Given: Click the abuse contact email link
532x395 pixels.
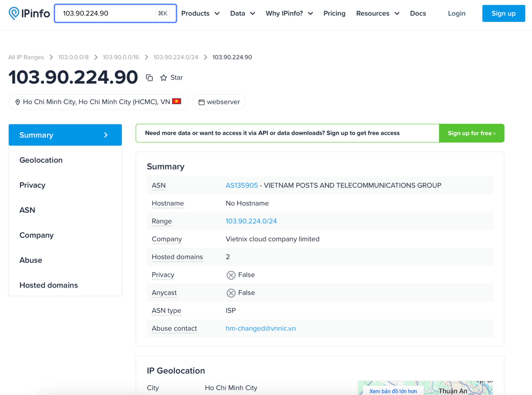Looking at the screenshot, I should pos(261,329).
